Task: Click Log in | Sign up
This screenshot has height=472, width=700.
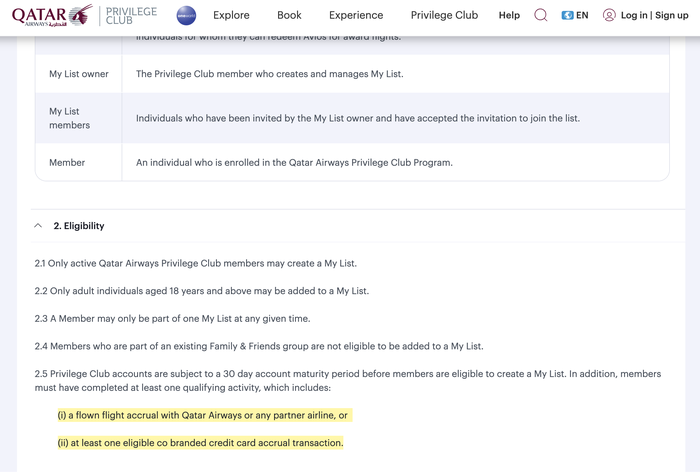Action: click(654, 15)
